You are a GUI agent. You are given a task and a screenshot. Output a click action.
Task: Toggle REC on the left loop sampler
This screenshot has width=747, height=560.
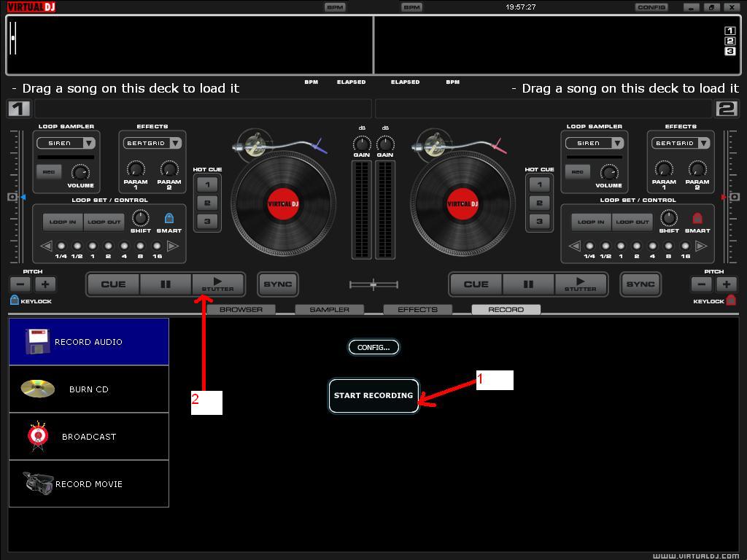coord(49,171)
